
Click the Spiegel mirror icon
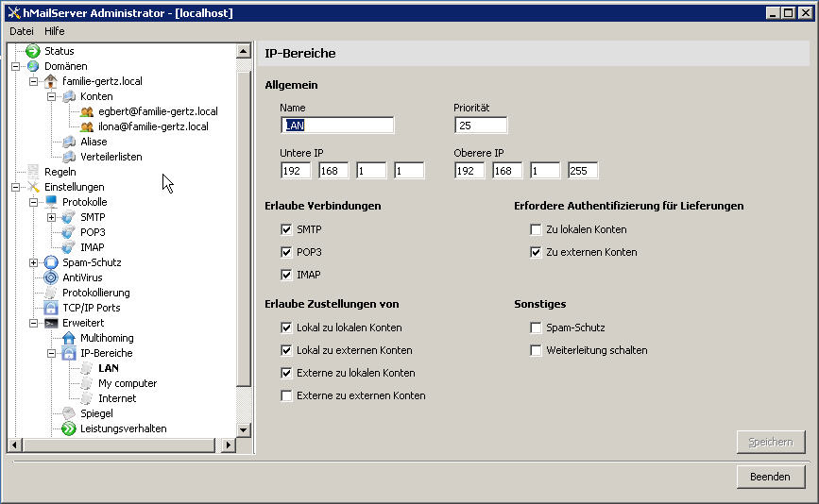(x=68, y=413)
